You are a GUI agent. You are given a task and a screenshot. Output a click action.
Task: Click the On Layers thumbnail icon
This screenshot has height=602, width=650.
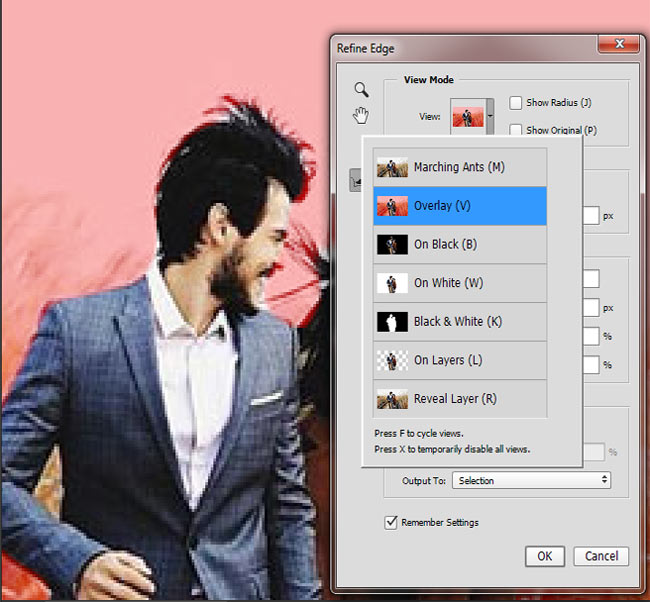[391, 360]
